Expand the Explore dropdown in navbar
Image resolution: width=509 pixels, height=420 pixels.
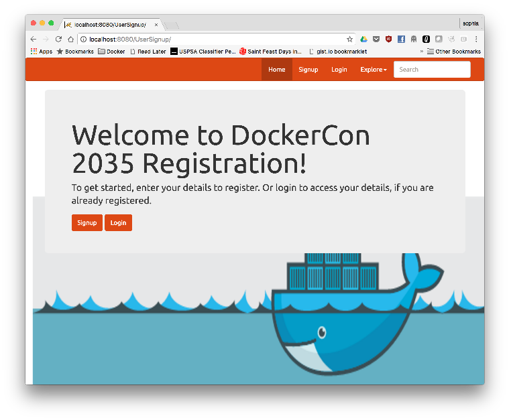(373, 70)
